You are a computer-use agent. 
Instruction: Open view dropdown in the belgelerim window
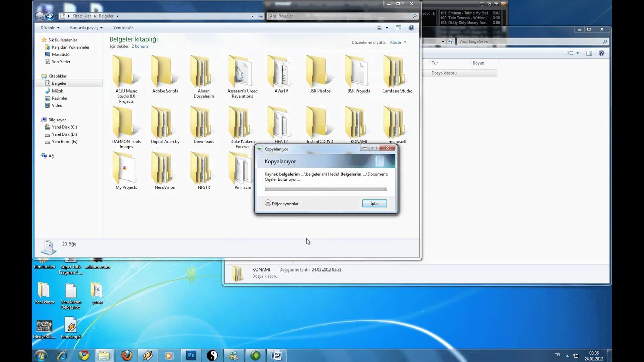coord(578,53)
